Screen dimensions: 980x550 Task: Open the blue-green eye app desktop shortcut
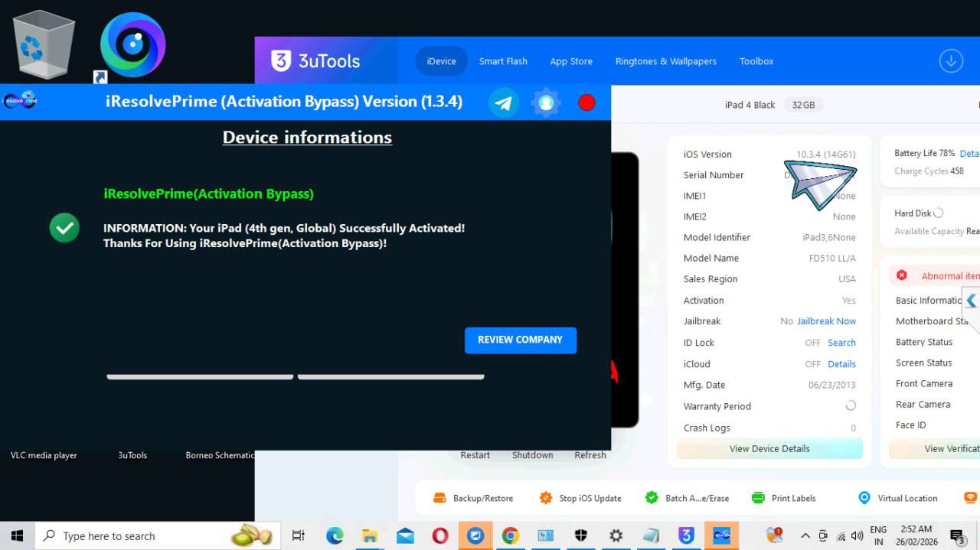point(132,46)
